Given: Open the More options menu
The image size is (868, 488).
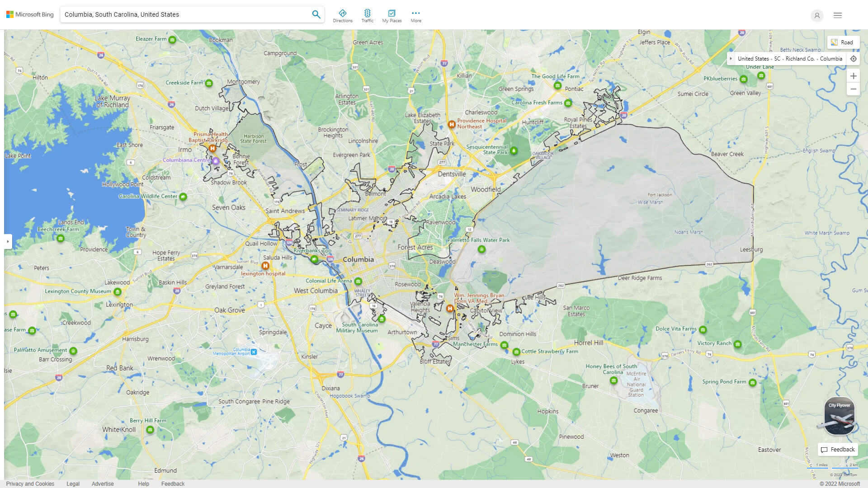Looking at the screenshot, I should 415,14.
